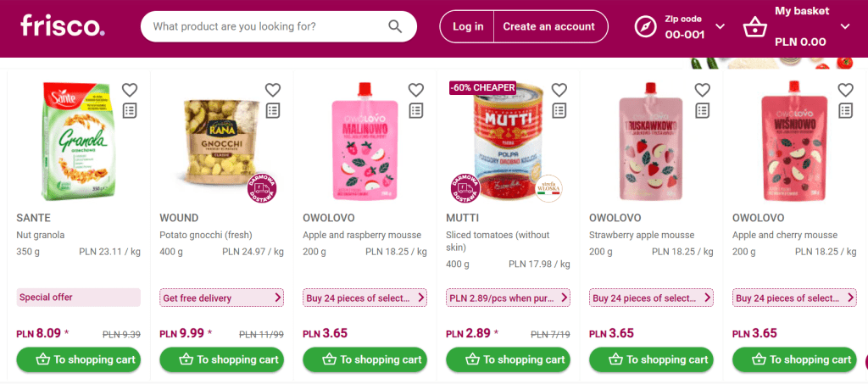Expand the My basket dropdown chevron
The height and width of the screenshot is (384, 868).
[845, 26]
